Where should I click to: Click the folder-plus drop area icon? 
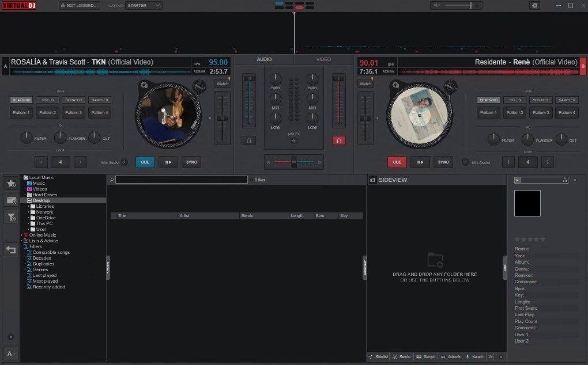pyautogui.click(x=435, y=260)
